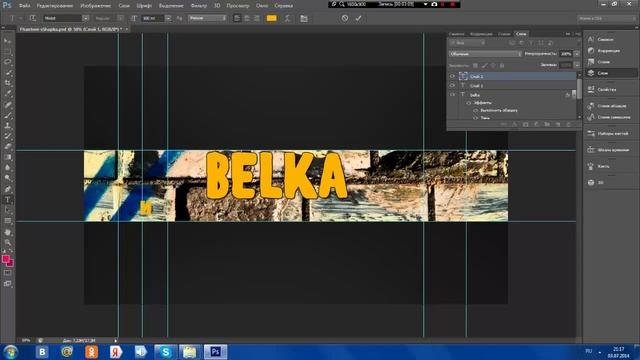This screenshot has height=360, width=640.
Task: Toggle lock transparent pixels in Layers panel
Action: tap(475, 65)
